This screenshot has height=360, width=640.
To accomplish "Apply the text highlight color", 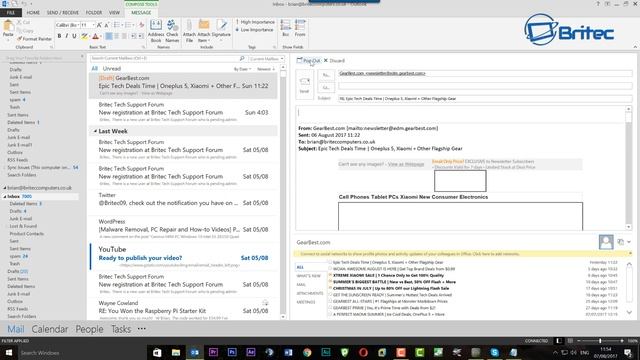I will click(x=84, y=36).
